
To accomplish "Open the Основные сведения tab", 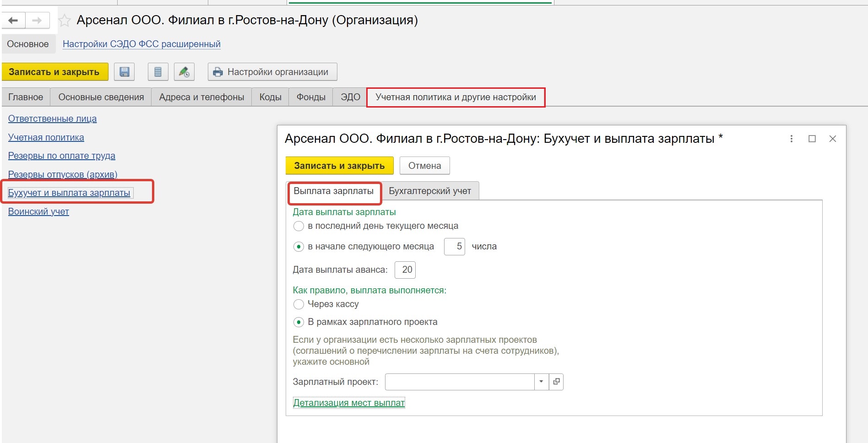I will point(101,97).
